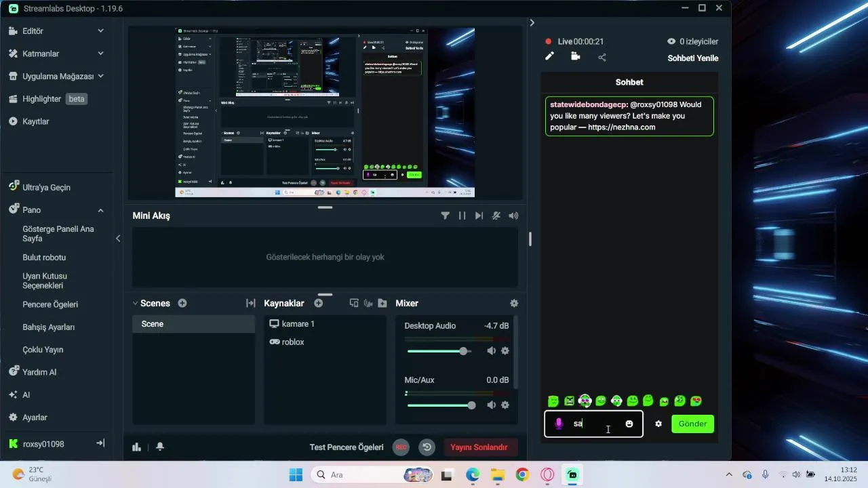Viewport: 868px width, 488px height.
Task: Click the purple microphone icon in chat box
Action: coord(559,424)
